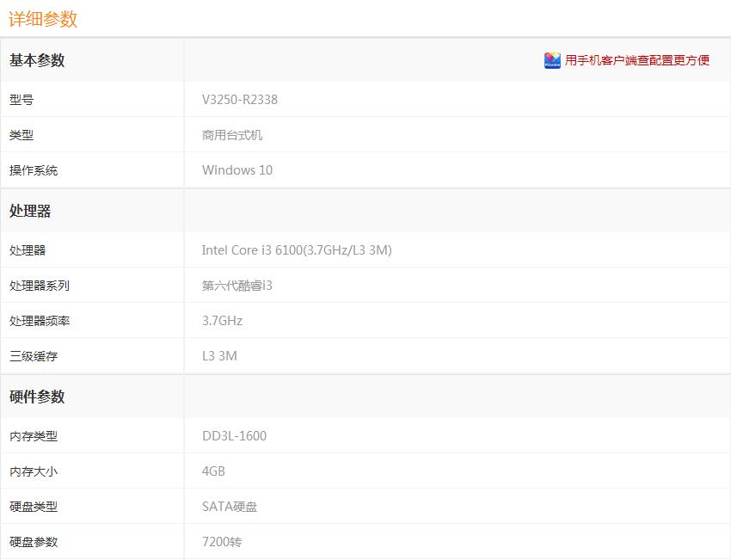
Task: Select the 基本参数 section header
Action: point(37,60)
